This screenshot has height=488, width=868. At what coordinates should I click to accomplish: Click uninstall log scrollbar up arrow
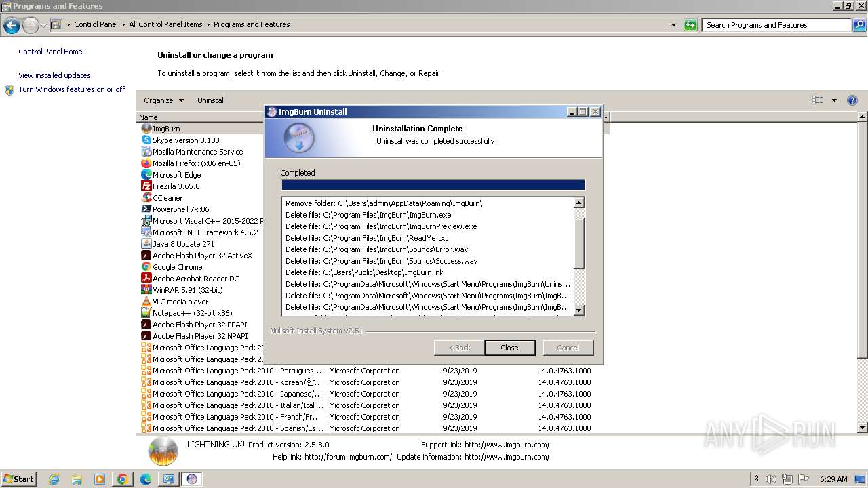578,203
